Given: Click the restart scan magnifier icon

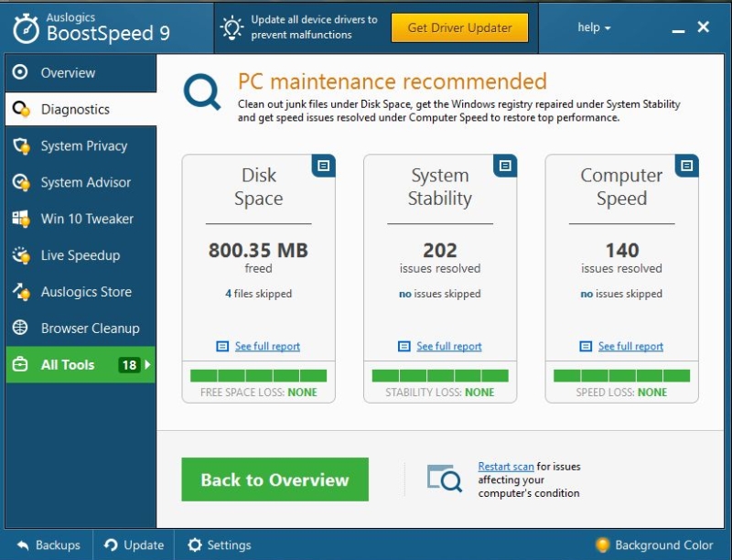Looking at the screenshot, I should [445, 478].
